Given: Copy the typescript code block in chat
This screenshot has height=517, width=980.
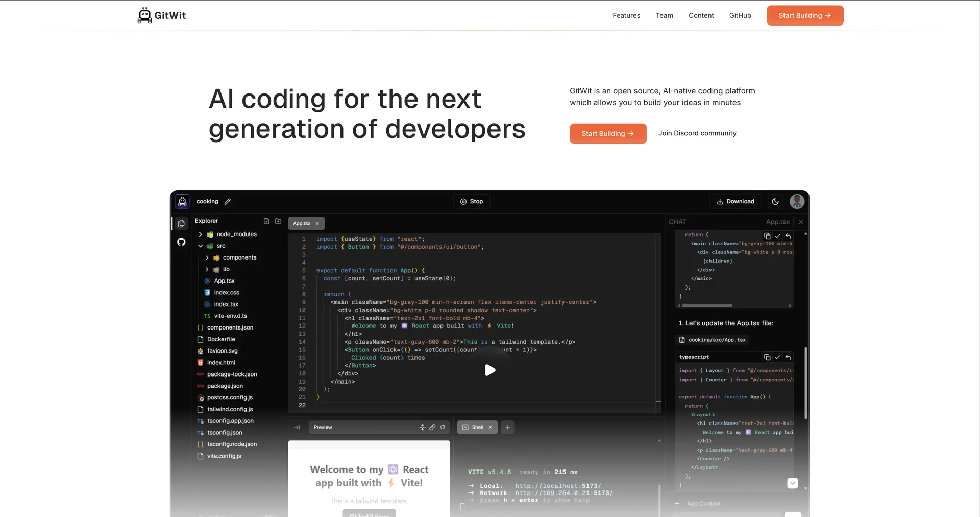Looking at the screenshot, I should coord(767,357).
